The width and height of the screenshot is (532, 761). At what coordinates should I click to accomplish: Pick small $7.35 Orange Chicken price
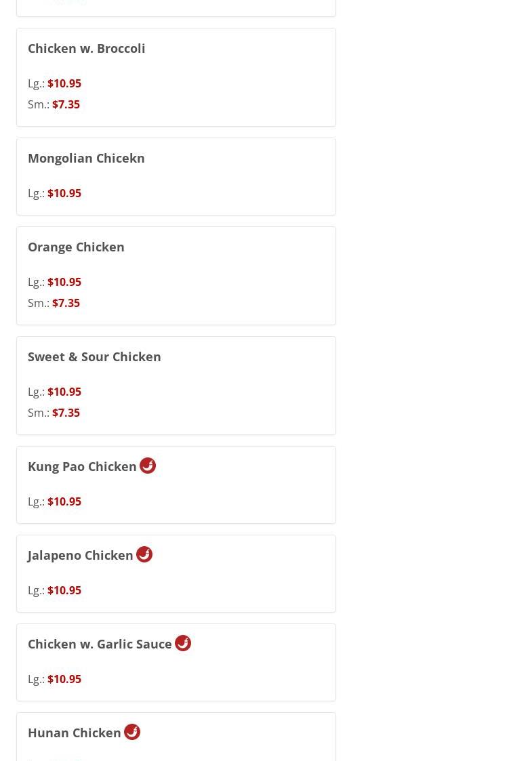coord(66,303)
